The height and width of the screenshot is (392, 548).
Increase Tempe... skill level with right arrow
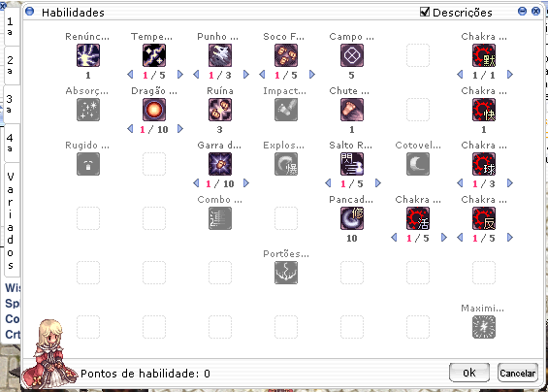[180, 75]
